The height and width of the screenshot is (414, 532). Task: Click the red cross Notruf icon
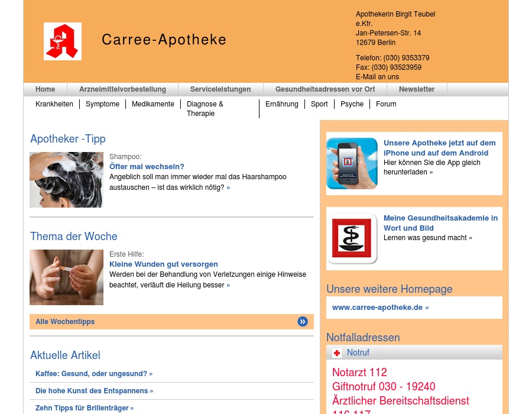[337, 353]
